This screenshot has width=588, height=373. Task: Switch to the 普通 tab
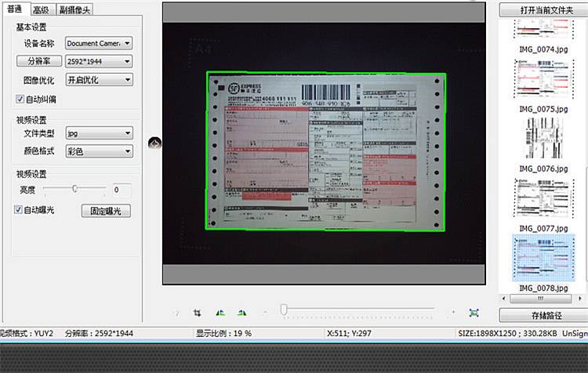tap(15, 9)
